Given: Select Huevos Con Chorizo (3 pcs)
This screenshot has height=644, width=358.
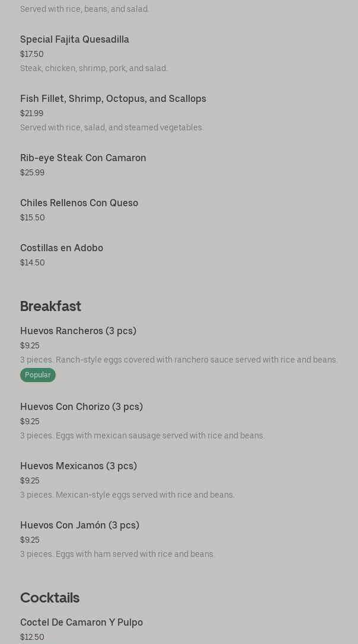Looking at the screenshot, I should point(81,406).
